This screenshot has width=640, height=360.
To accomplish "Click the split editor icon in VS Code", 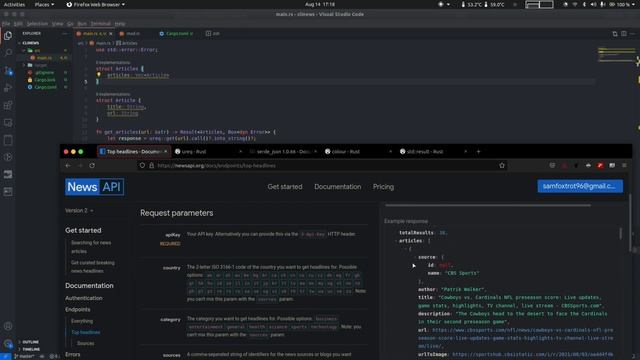I will 624,33.
